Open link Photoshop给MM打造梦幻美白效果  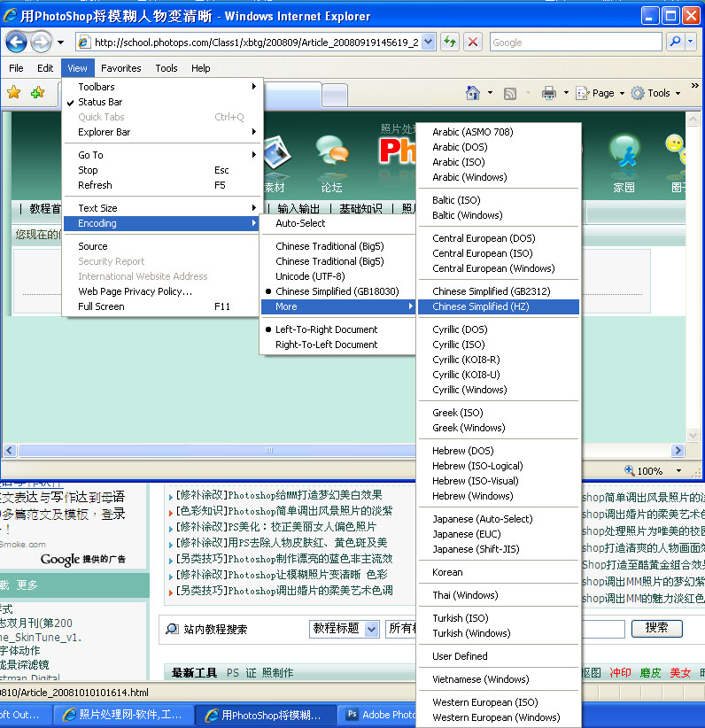pyautogui.click(x=305, y=495)
